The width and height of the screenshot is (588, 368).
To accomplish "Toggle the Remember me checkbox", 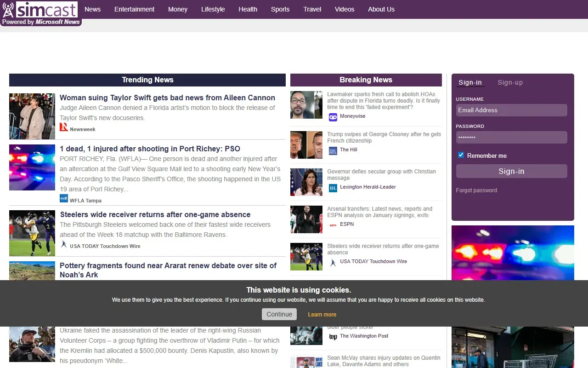I will [x=461, y=155].
